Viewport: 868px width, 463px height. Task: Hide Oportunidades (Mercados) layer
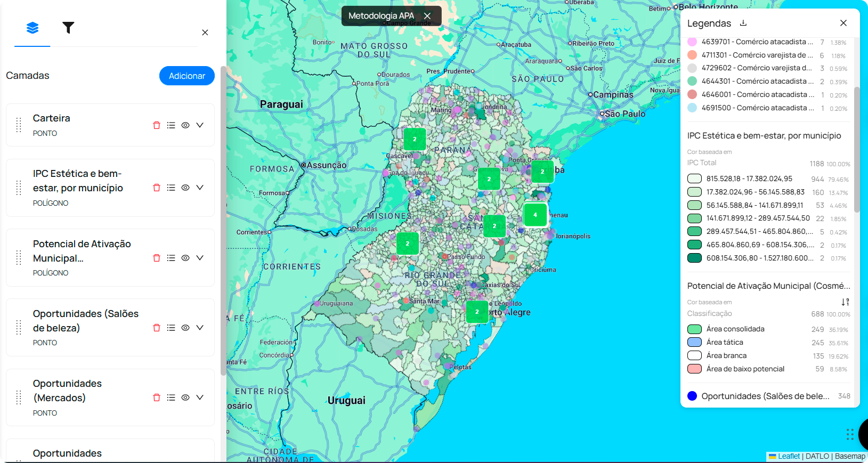pos(185,397)
